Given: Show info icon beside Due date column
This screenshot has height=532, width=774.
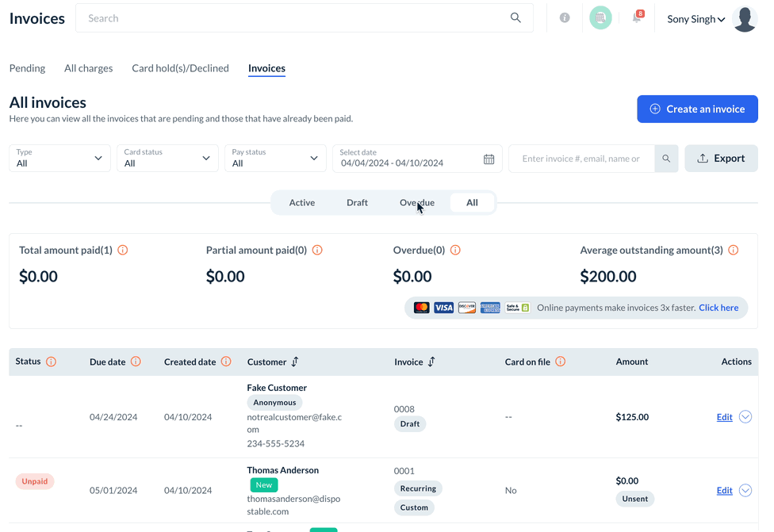Looking at the screenshot, I should pos(136,362).
